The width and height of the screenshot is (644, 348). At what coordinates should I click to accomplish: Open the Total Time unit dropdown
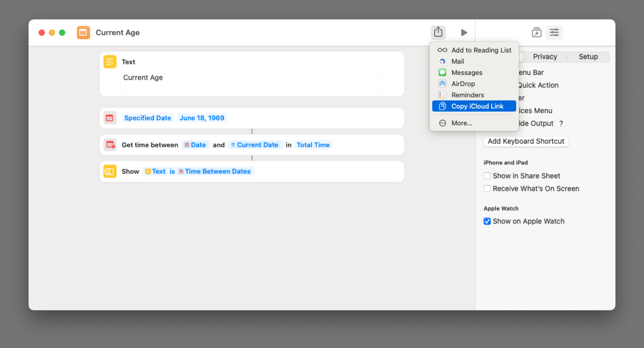[313, 145]
